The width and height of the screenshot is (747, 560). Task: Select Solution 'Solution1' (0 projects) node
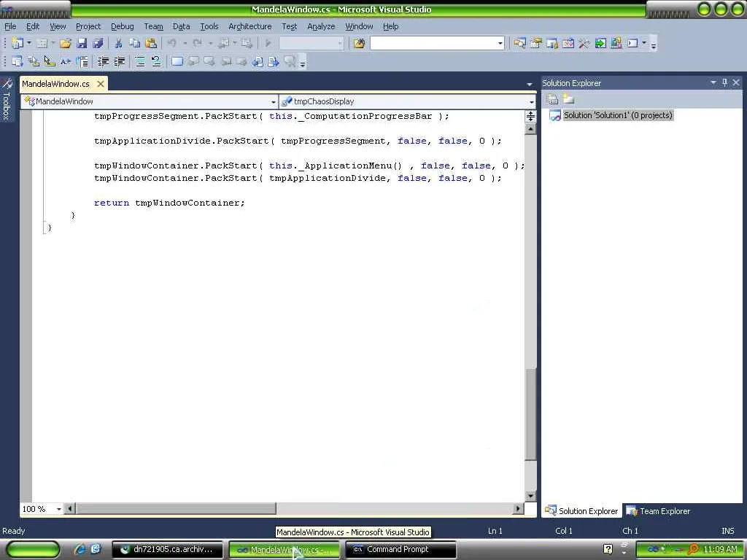[617, 115]
